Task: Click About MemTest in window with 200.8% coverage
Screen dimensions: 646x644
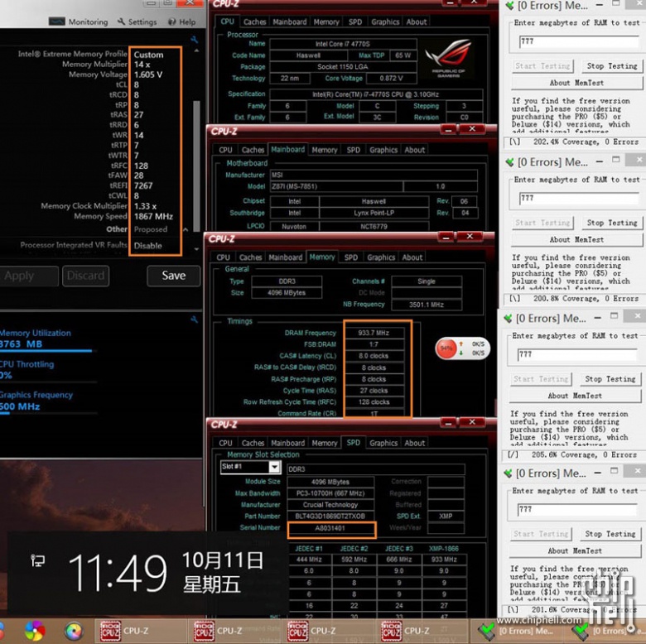Action: coord(576,240)
